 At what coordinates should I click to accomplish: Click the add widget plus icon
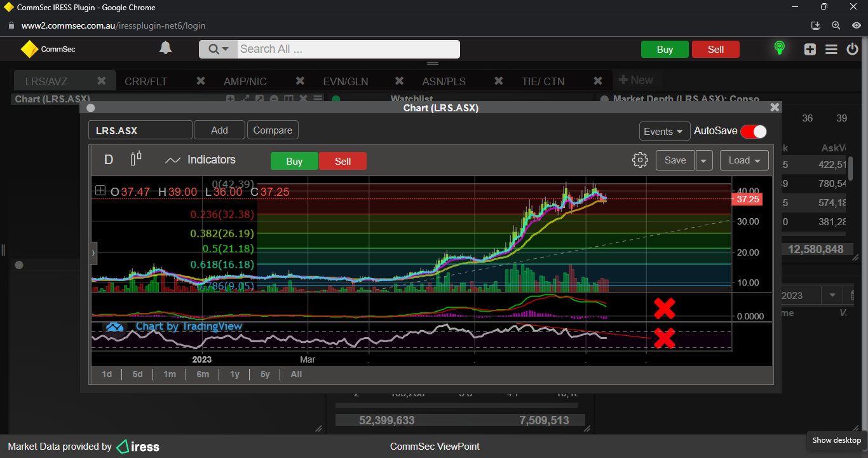pos(810,49)
